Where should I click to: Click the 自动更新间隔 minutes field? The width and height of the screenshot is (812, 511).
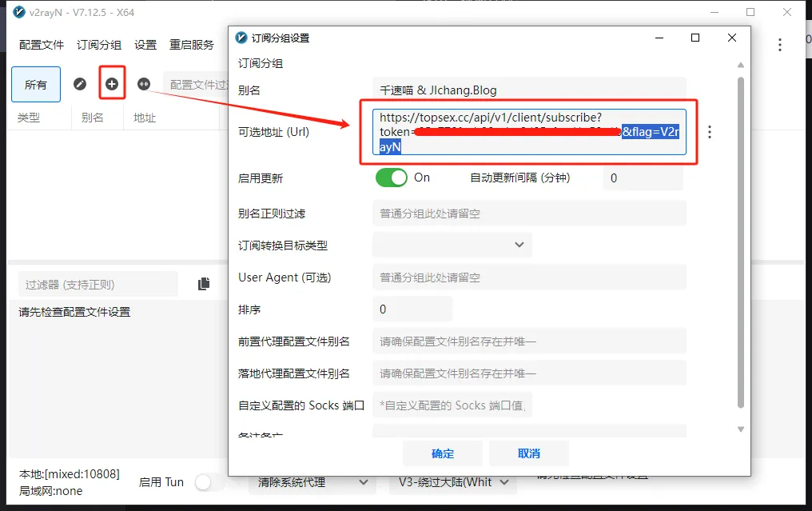click(x=643, y=178)
